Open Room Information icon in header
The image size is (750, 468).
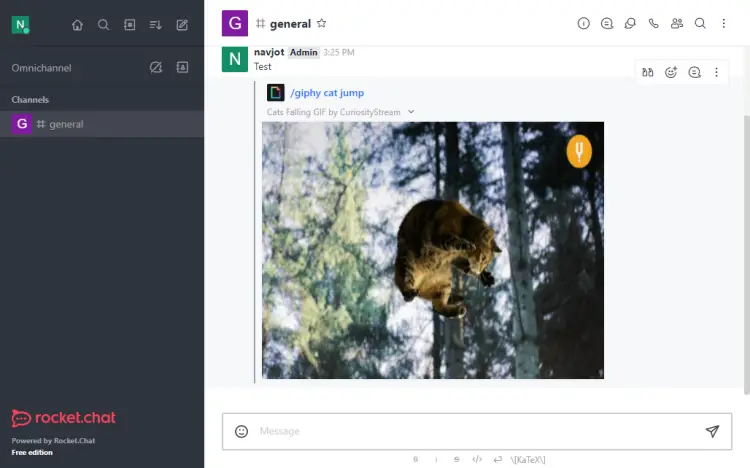tap(583, 23)
